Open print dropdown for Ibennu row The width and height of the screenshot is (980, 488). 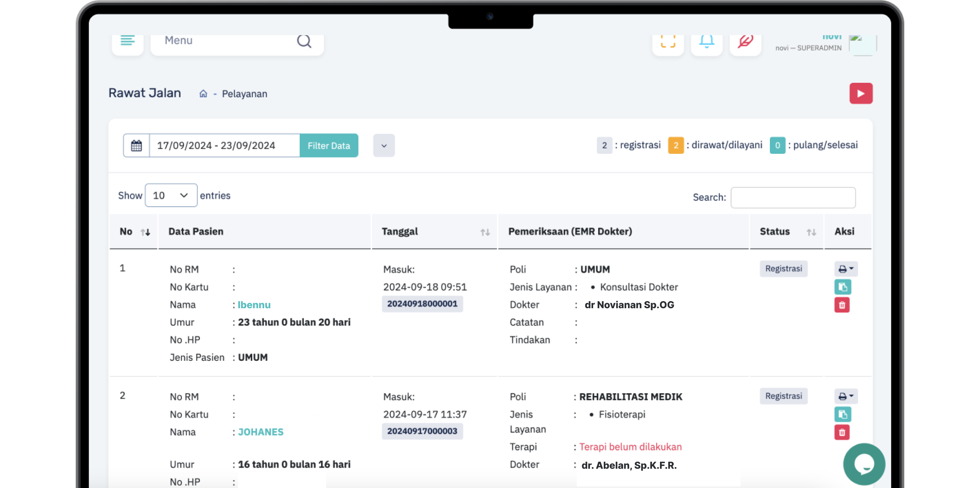(x=846, y=269)
